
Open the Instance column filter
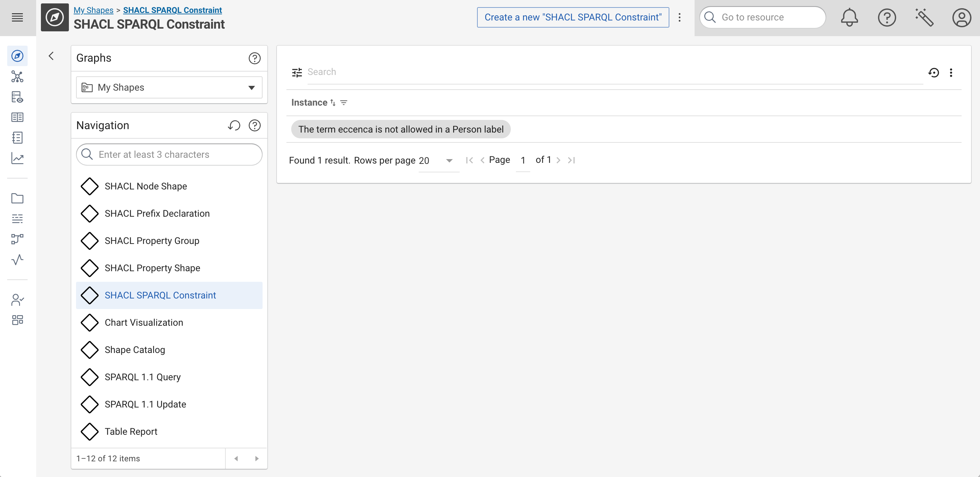point(344,103)
